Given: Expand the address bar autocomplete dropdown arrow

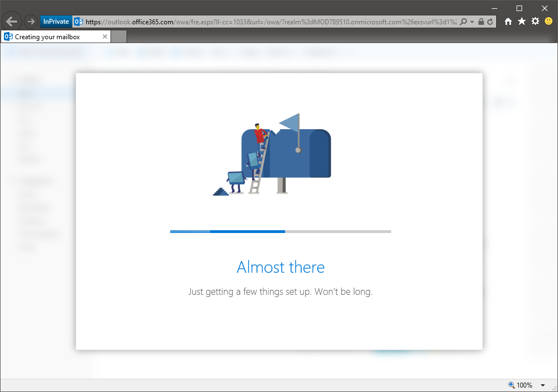Looking at the screenshot, I should pyautogui.click(x=472, y=22).
